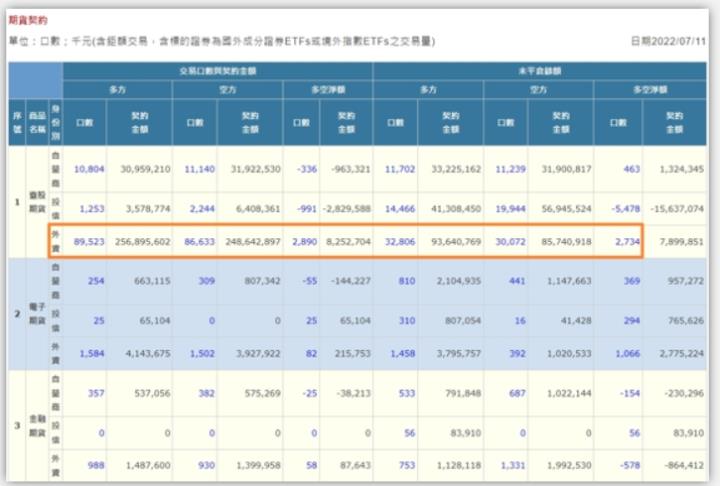Open the 2,244 volume link
The height and width of the screenshot is (486, 720).
tap(202, 209)
